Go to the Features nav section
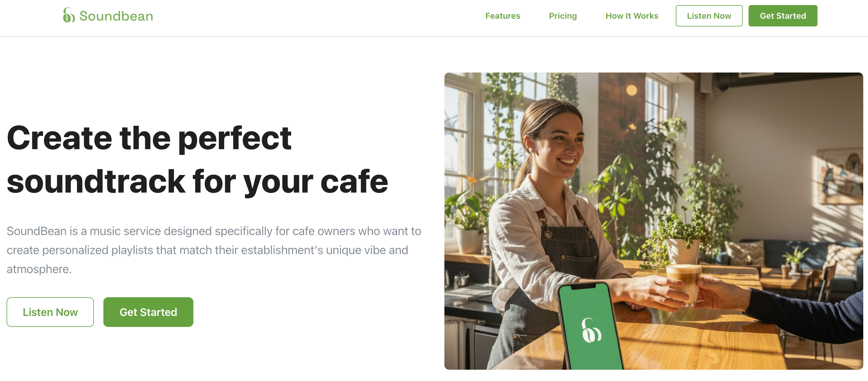 pyautogui.click(x=502, y=16)
